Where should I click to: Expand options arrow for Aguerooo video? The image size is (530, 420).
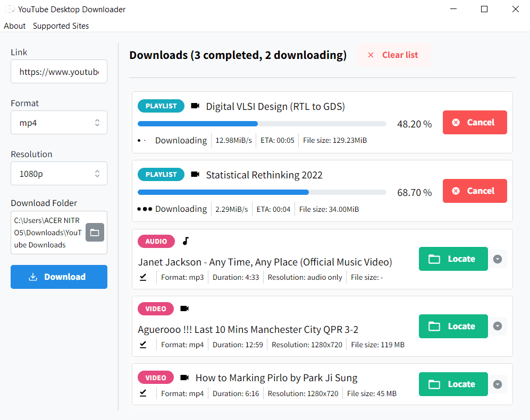(x=498, y=327)
